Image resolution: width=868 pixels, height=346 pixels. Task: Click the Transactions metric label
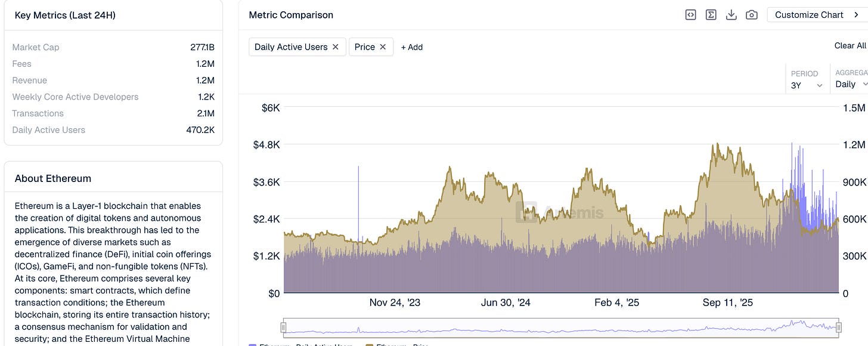pyautogui.click(x=38, y=113)
